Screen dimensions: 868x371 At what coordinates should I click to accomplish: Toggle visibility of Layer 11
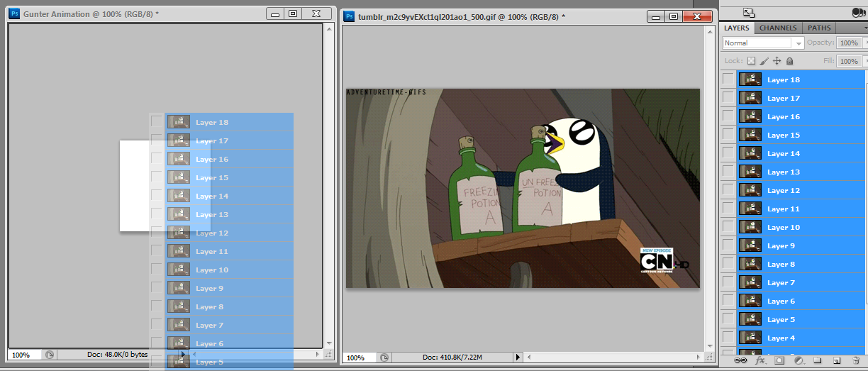point(728,209)
